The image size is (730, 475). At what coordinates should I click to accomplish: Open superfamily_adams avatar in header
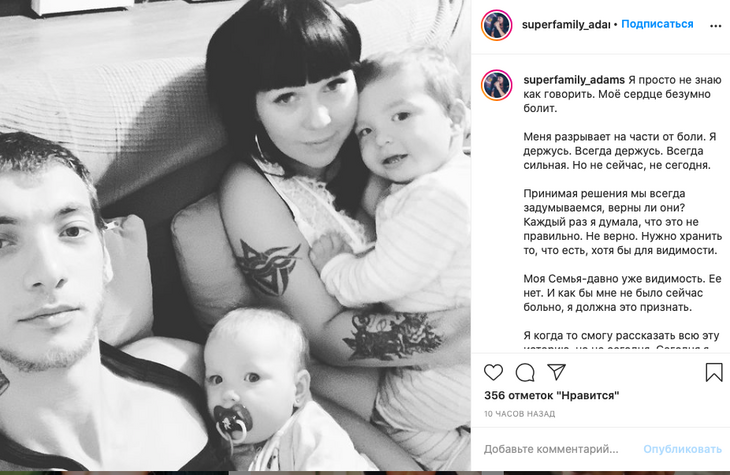point(497,25)
